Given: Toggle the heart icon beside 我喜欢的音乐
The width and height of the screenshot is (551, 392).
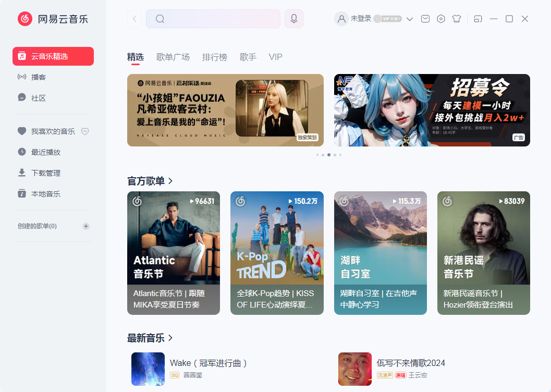Looking at the screenshot, I should (x=85, y=131).
